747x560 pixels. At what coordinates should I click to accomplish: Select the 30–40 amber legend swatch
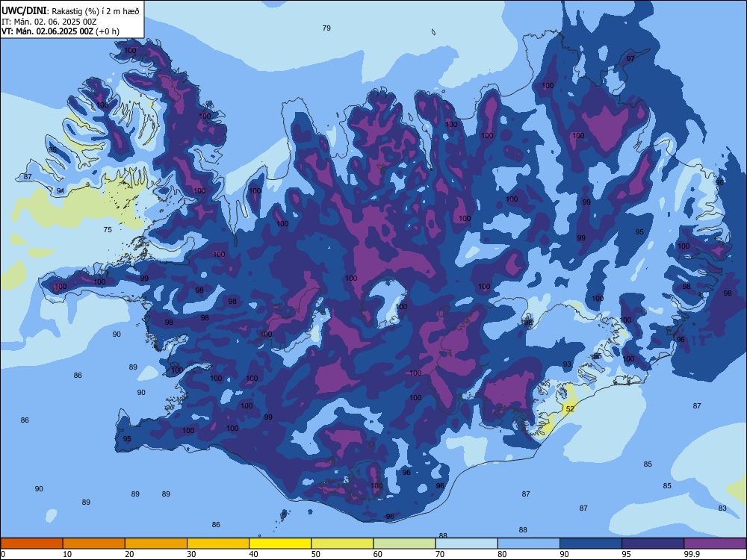point(218,544)
